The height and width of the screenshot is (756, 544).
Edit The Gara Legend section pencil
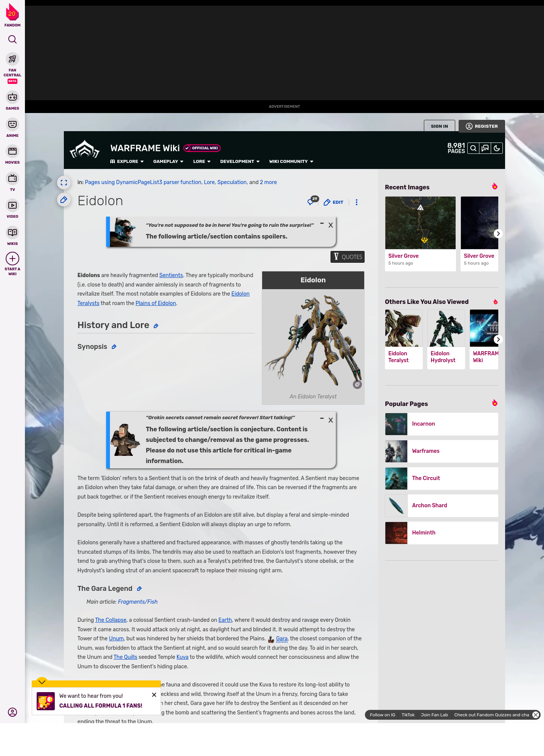pyautogui.click(x=139, y=589)
